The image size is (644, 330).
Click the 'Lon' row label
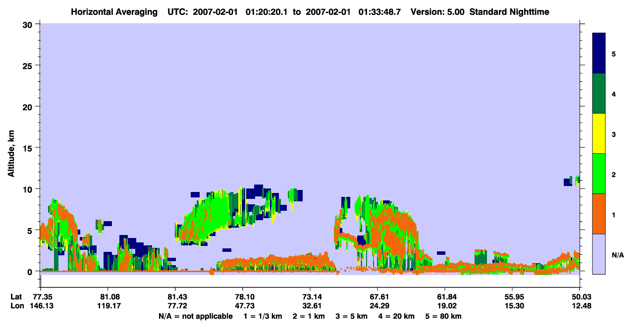tap(17, 306)
